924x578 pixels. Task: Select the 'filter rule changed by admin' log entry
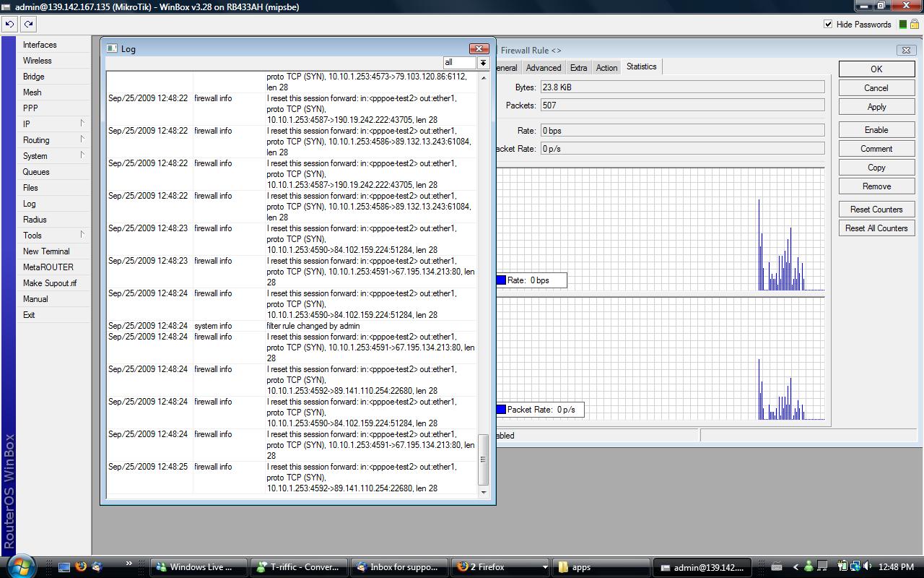[x=292, y=326]
